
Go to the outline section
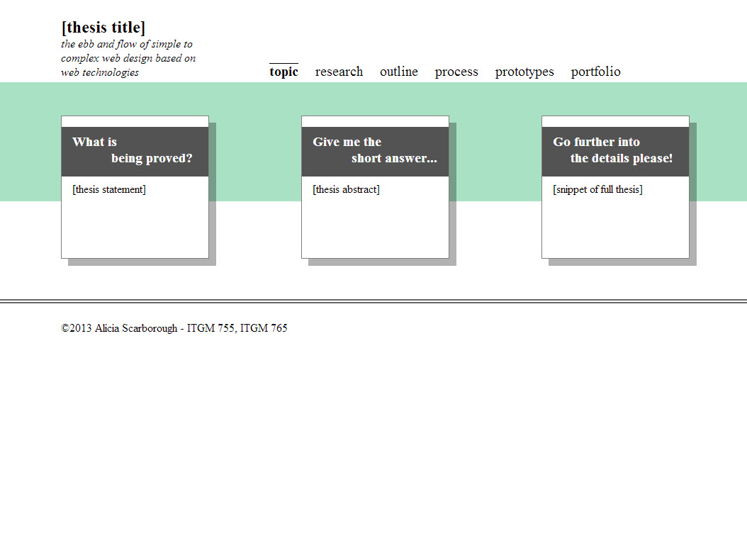click(x=398, y=72)
